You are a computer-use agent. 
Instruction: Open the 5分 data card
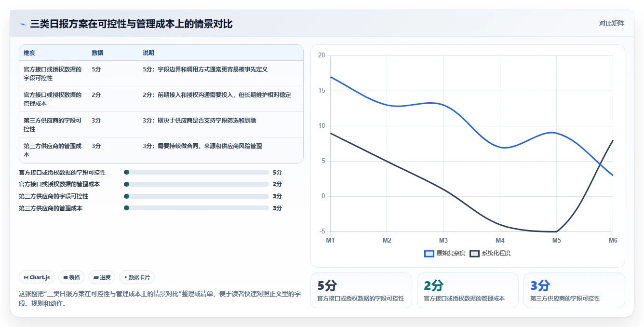[x=361, y=290]
